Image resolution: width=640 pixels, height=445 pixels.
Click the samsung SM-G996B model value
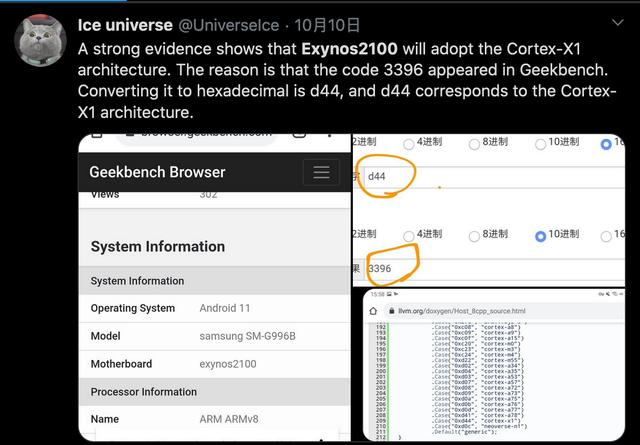point(247,336)
